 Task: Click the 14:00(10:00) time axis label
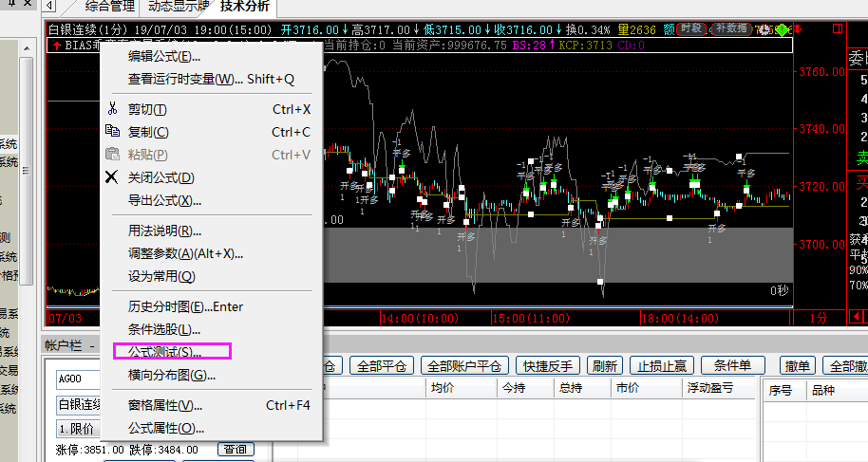coord(421,318)
